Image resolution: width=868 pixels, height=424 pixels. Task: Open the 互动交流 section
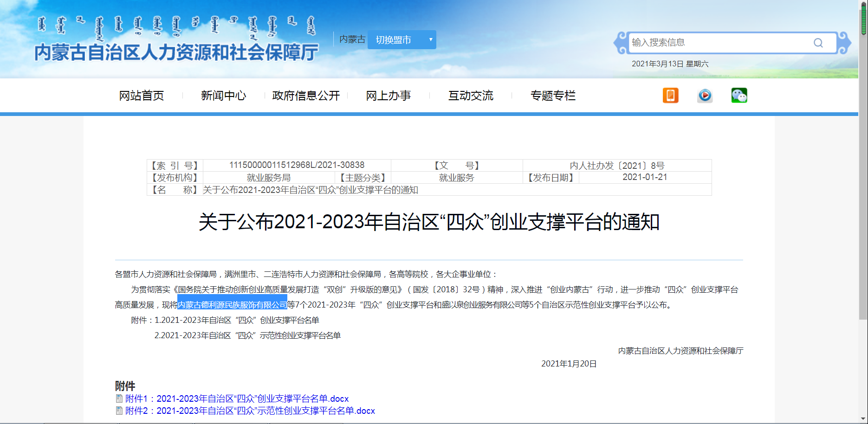[470, 96]
